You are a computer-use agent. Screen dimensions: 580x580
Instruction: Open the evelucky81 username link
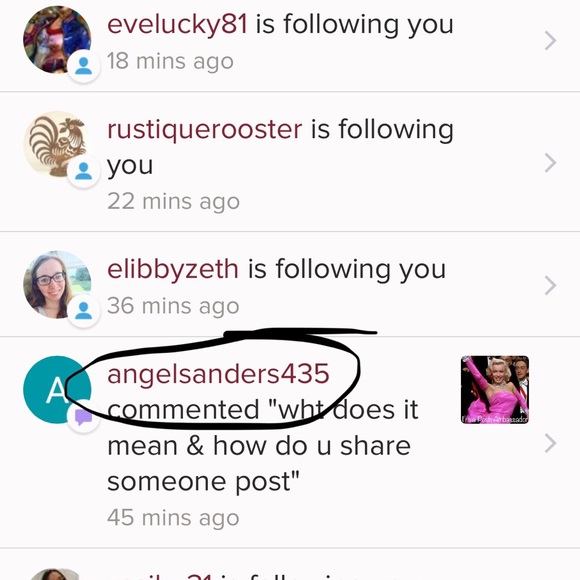[x=177, y=24]
